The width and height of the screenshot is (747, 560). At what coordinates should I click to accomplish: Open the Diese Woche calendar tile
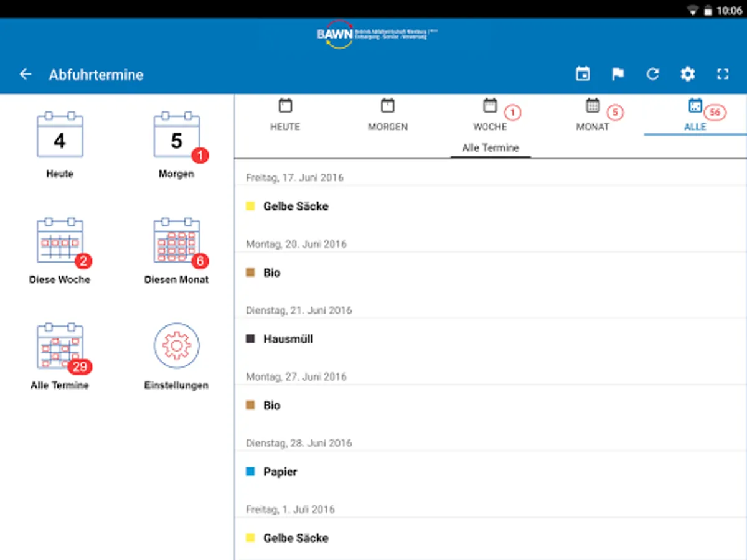click(x=60, y=251)
